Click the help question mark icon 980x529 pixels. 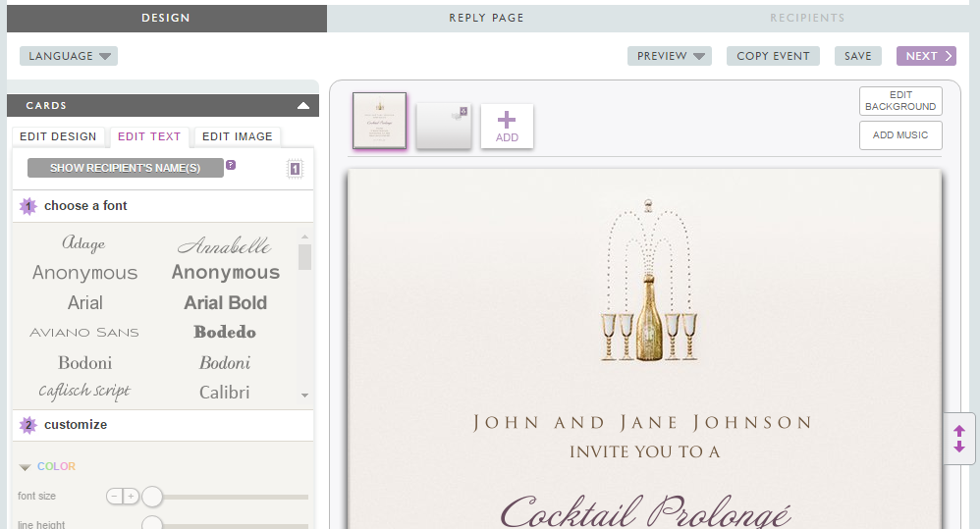(231, 165)
